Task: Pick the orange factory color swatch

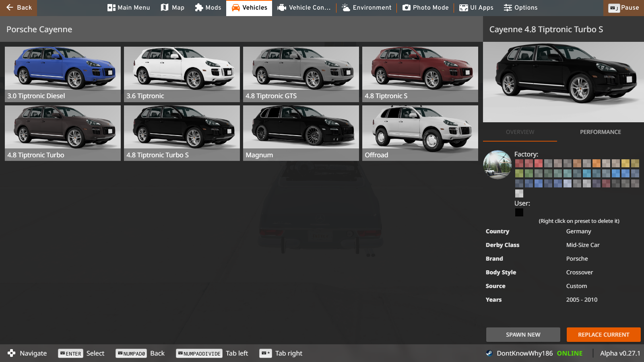Action: (597, 163)
